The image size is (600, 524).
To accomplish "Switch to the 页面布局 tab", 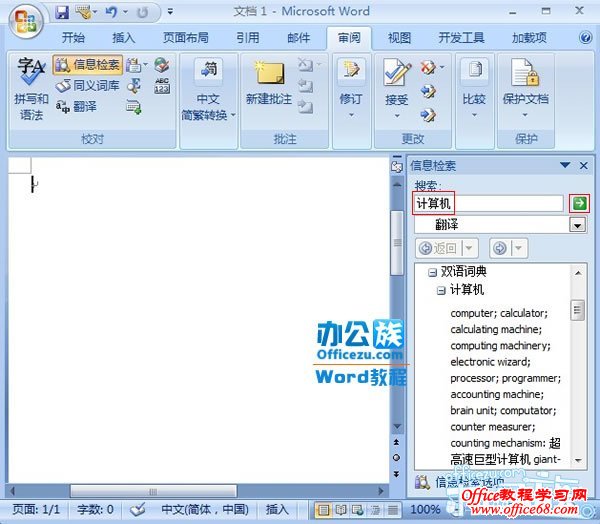I will coord(186,38).
